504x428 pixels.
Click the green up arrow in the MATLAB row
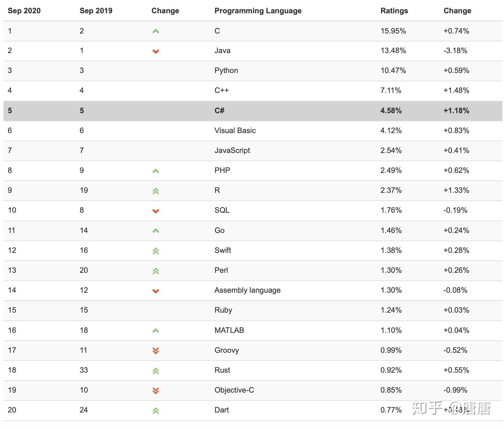pos(155,331)
